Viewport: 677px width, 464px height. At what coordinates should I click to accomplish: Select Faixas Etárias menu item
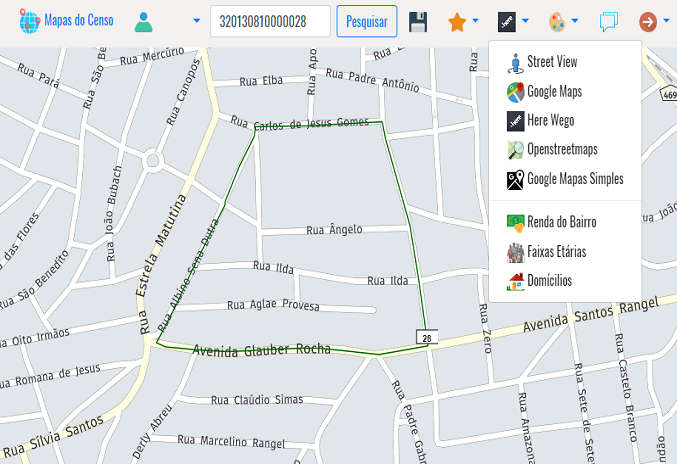pyautogui.click(x=556, y=251)
